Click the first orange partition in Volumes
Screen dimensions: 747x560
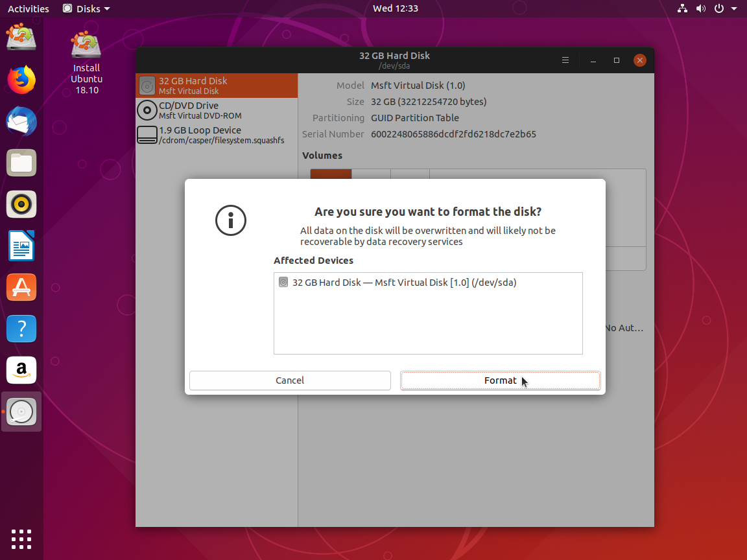click(x=331, y=174)
